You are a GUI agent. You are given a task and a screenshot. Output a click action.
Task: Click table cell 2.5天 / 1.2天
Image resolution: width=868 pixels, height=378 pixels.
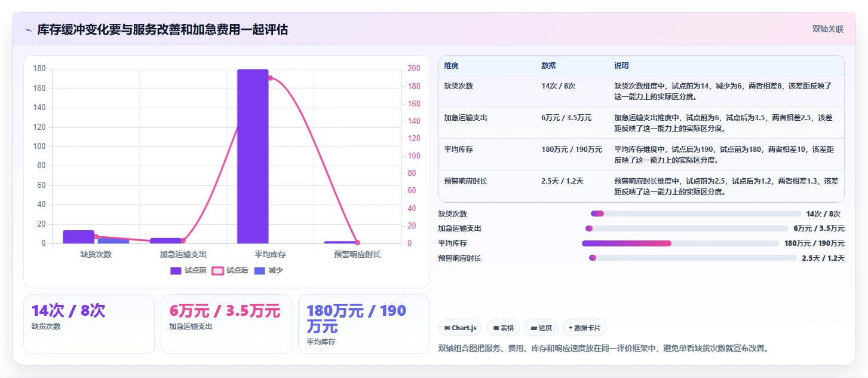(x=562, y=181)
